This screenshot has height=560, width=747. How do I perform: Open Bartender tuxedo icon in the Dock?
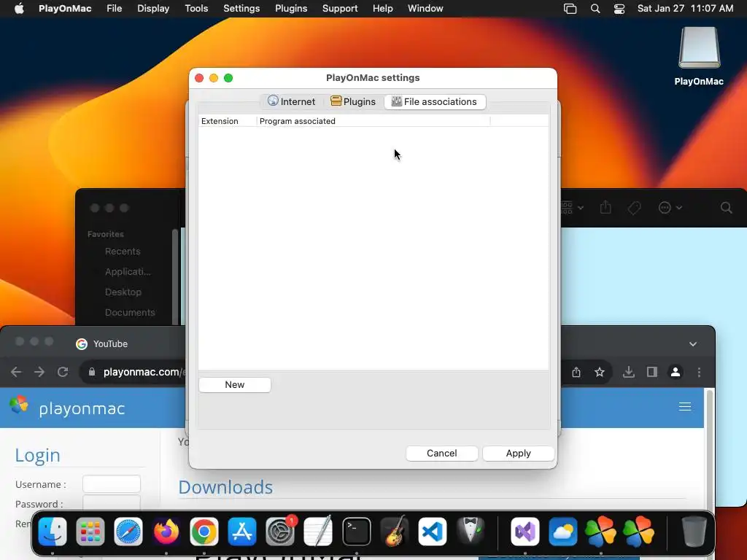point(471,532)
